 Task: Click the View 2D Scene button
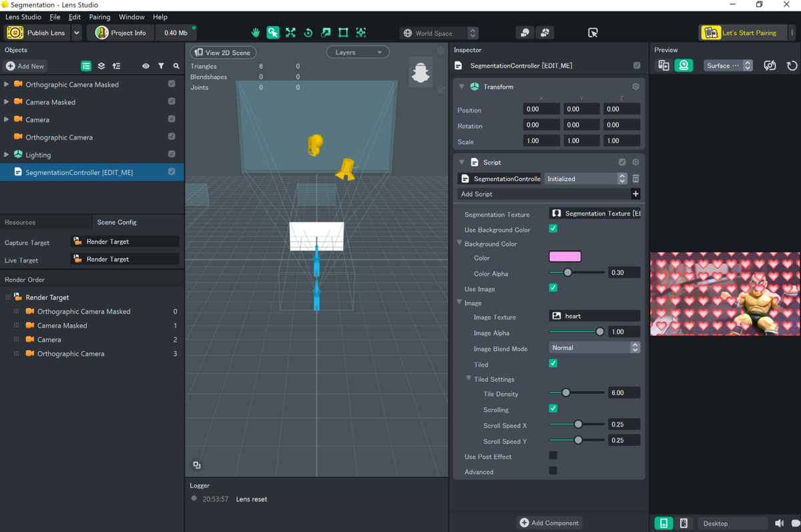[223, 53]
